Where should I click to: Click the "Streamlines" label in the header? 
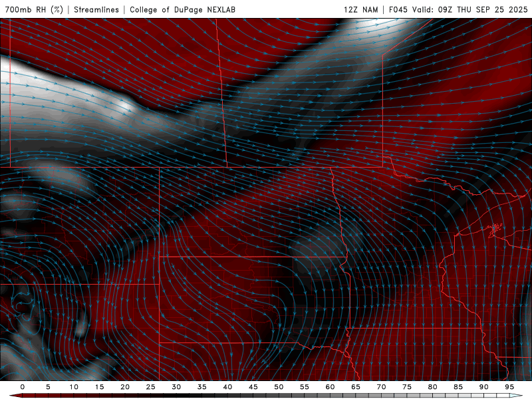tap(96, 10)
